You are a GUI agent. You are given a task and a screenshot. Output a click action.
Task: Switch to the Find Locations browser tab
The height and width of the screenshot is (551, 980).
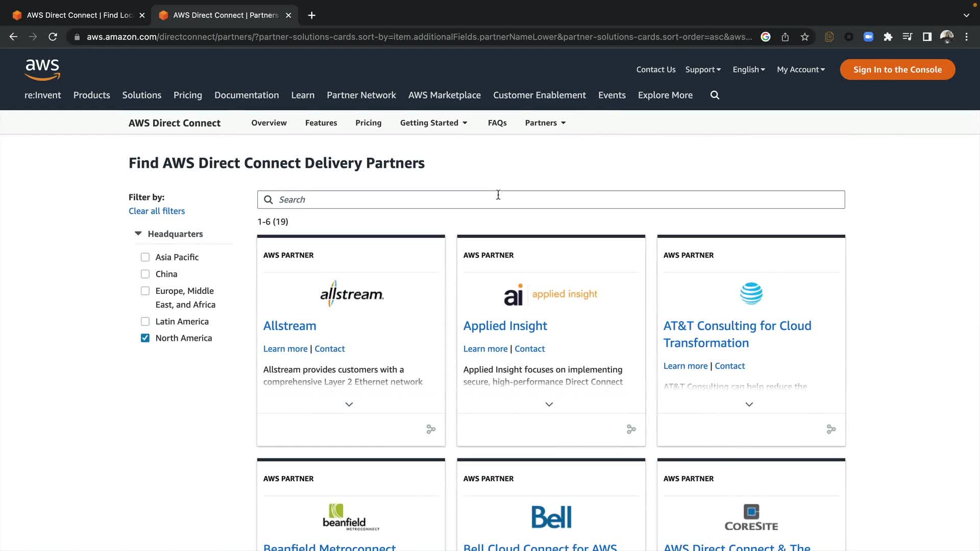tap(79, 15)
